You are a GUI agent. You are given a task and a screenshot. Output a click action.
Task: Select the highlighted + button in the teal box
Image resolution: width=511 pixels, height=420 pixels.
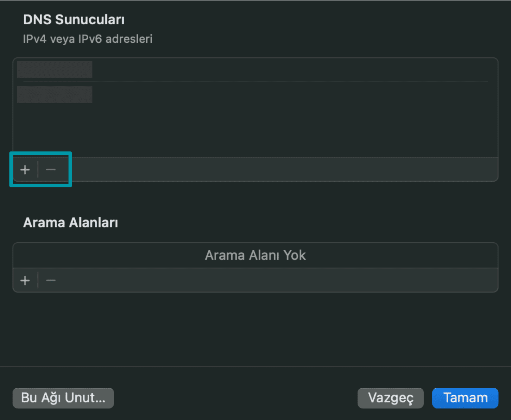point(25,169)
